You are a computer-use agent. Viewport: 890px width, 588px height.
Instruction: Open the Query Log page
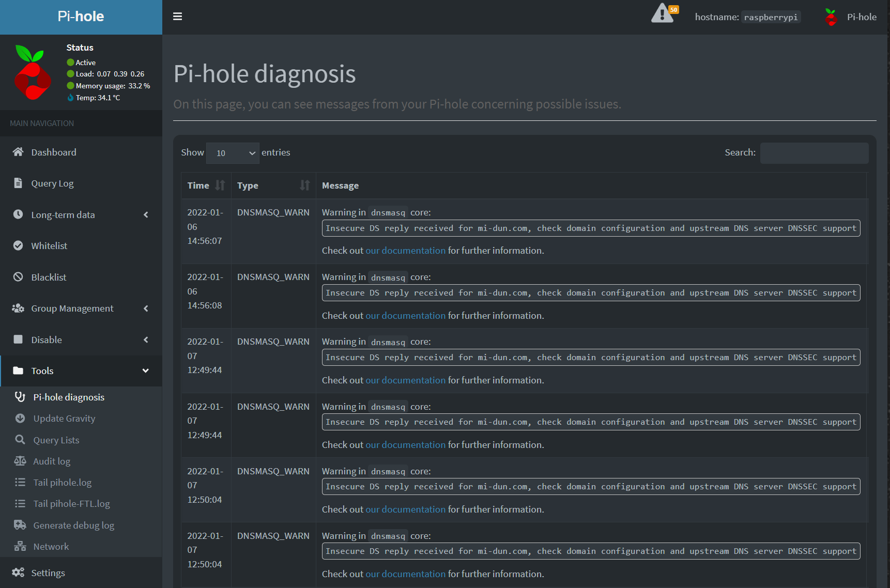coord(52,183)
